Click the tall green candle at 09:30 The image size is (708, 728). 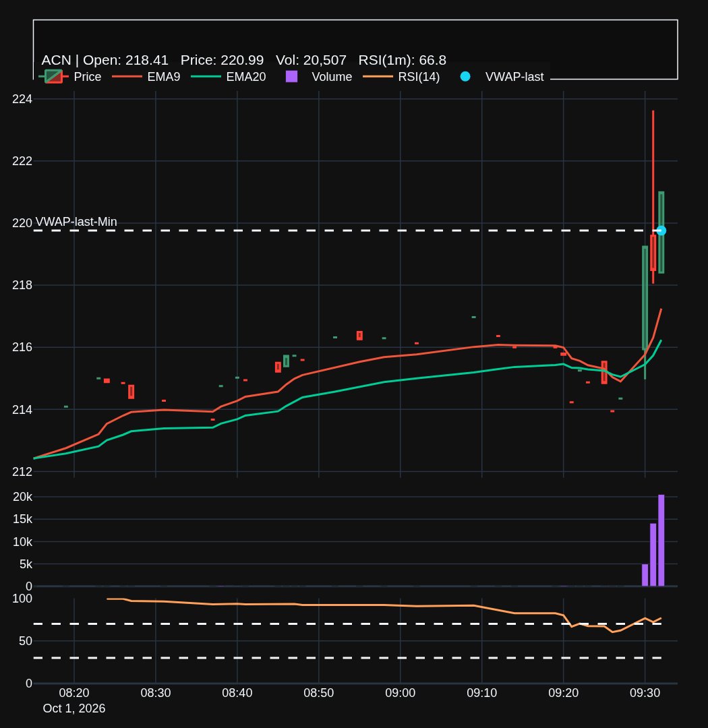pyautogui.click(x=645, y=298)
